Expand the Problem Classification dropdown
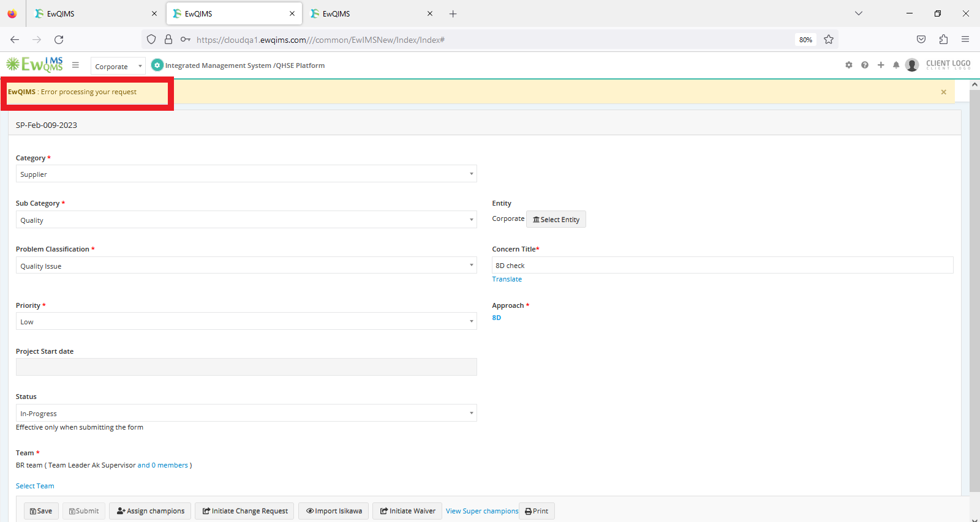 point(246,266)
